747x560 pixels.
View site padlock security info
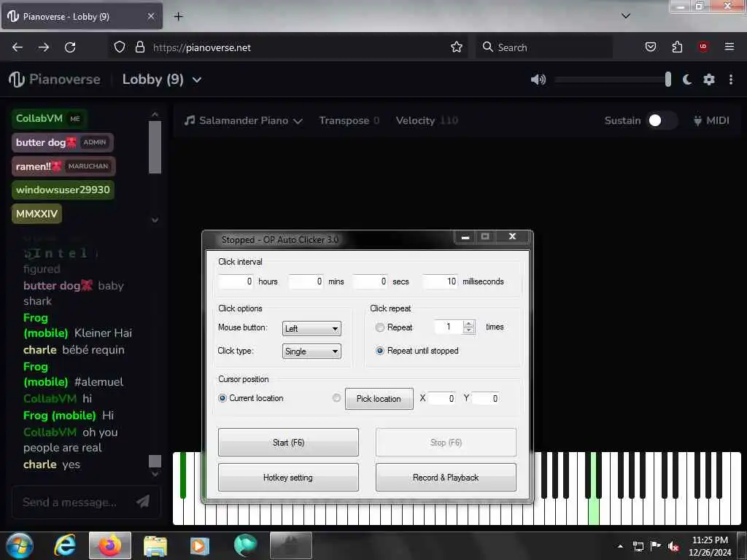point(139,47)
